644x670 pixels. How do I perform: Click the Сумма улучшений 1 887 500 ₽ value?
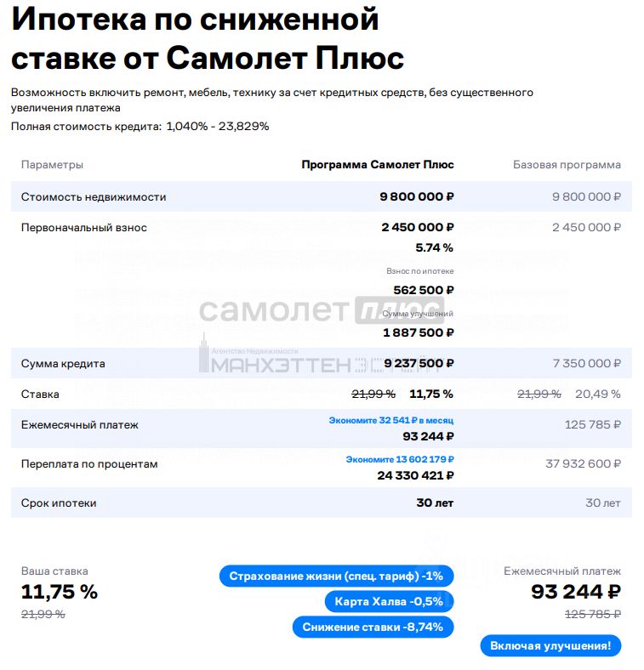click(x=419, y=332)
